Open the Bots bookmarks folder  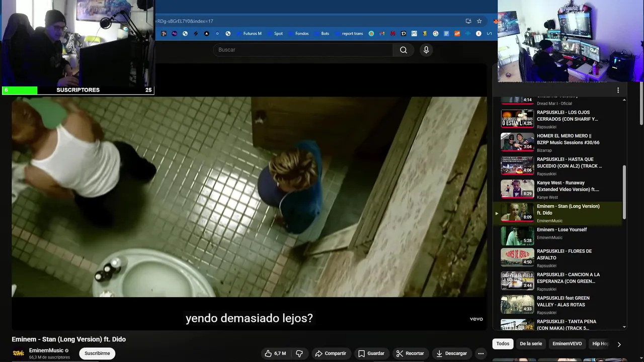pos(321,34)
